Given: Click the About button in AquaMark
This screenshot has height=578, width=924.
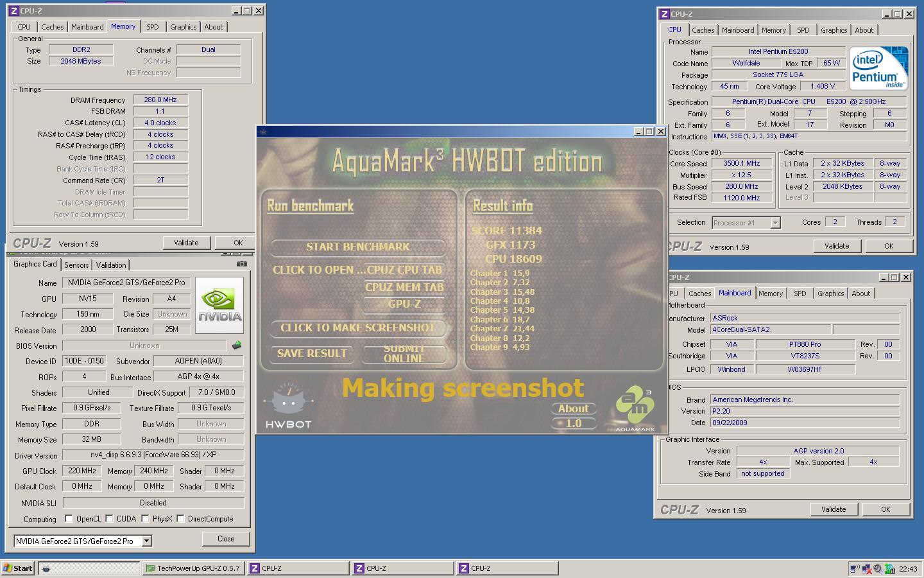Looking at the screenshot, I should 573,408.
